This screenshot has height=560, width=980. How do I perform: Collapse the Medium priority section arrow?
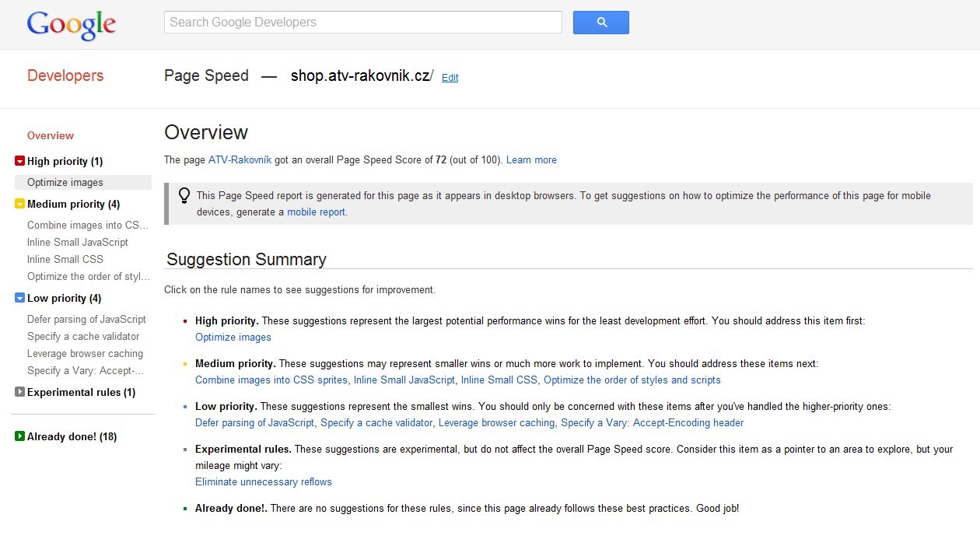click(19, 204)
